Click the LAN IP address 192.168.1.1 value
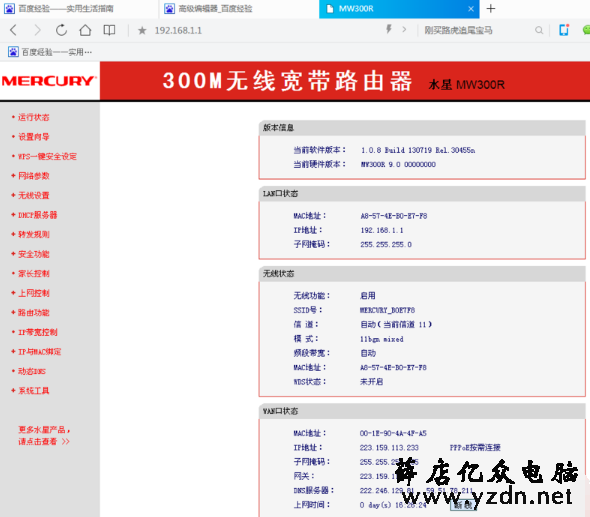This screenshot has width=590, height=517. click(x=382, y=230)
